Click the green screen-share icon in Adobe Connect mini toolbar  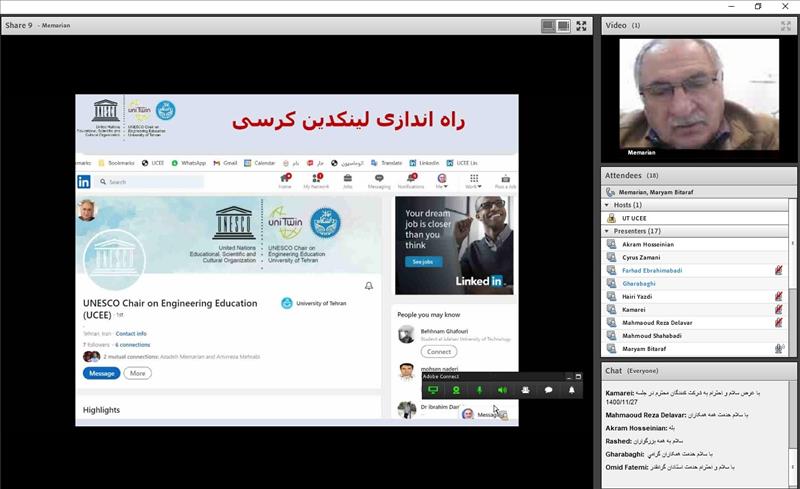(433, 390)
